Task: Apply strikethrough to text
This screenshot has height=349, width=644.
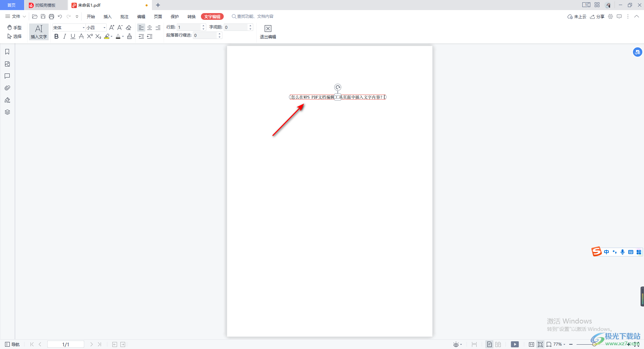Action: (81, 36)
